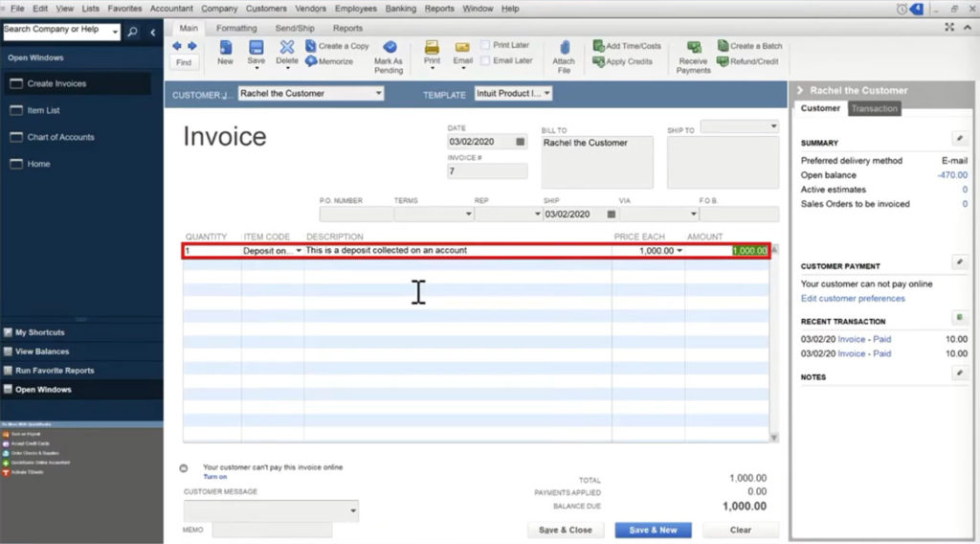
Task: Click the Email envelope icon
Action: pos(462,47)
